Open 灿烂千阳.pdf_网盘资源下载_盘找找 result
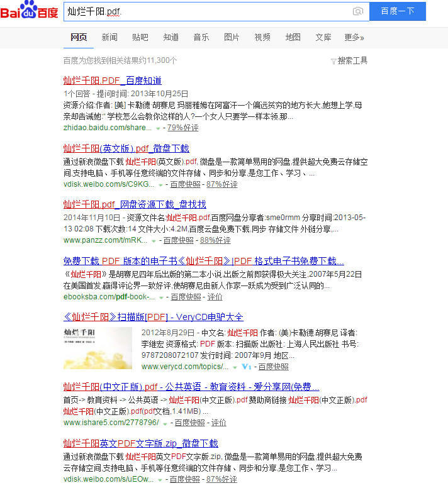The image size is (448, 488). point(135,204)
